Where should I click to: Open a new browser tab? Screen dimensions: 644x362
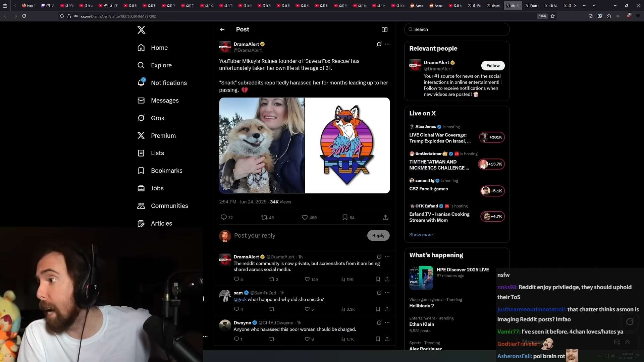(584, 6)
